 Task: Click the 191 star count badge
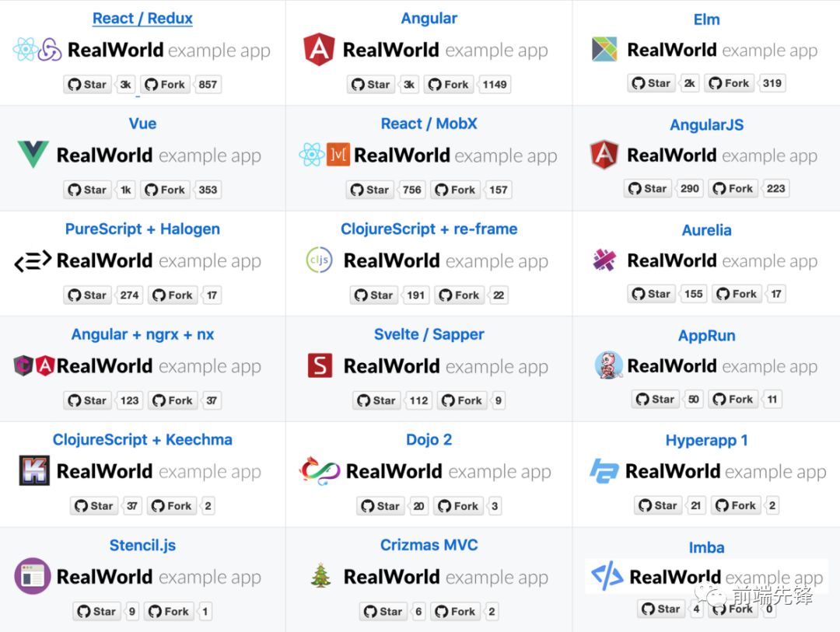click(415, 295)
